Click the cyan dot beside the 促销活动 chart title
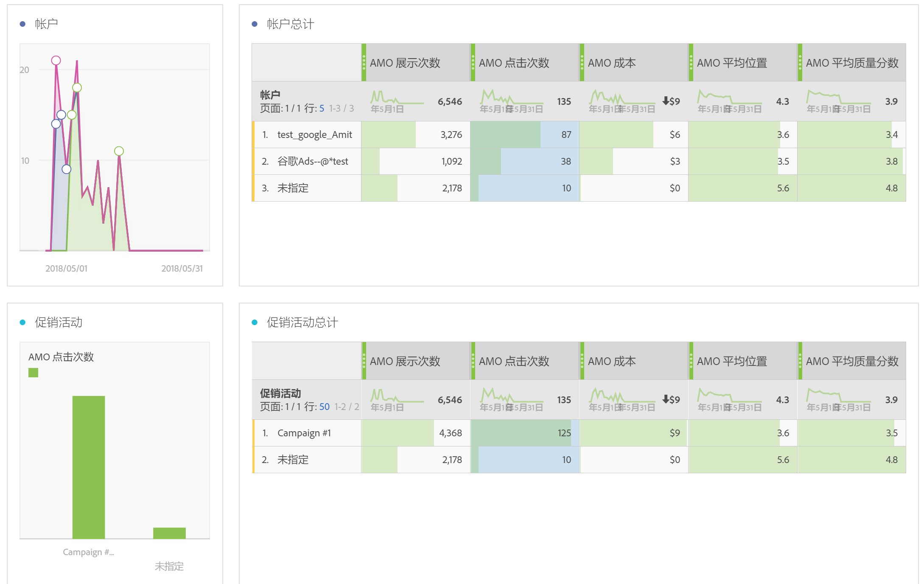Screen dimensions: 924x584 click(x=22, y=323)
